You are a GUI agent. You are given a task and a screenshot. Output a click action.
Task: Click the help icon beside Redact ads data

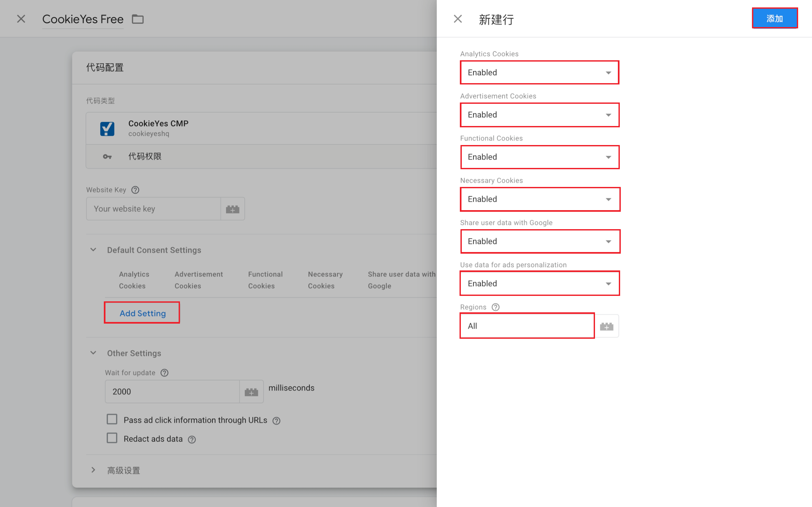(192, 440)
